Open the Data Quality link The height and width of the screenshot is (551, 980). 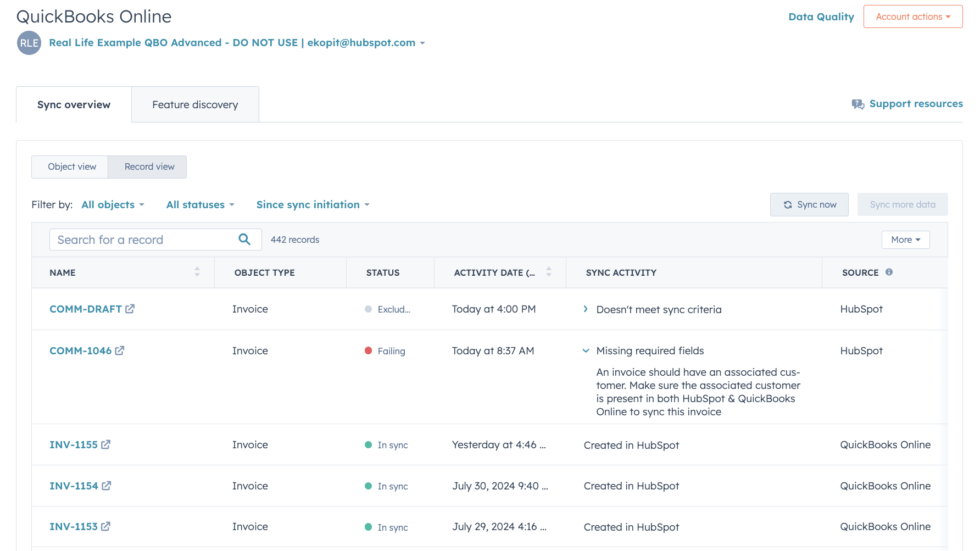tap(821, 16)
